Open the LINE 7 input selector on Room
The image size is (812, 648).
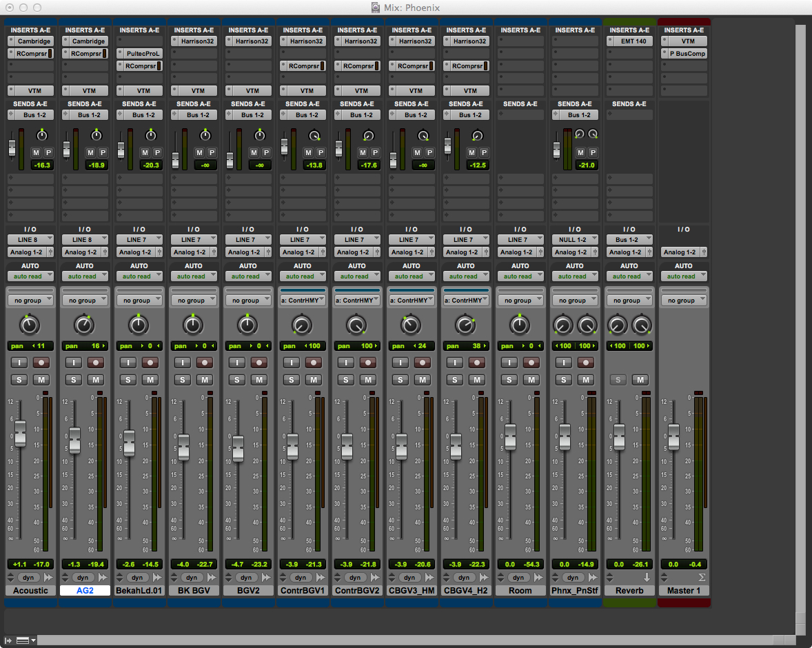[520, 239]
